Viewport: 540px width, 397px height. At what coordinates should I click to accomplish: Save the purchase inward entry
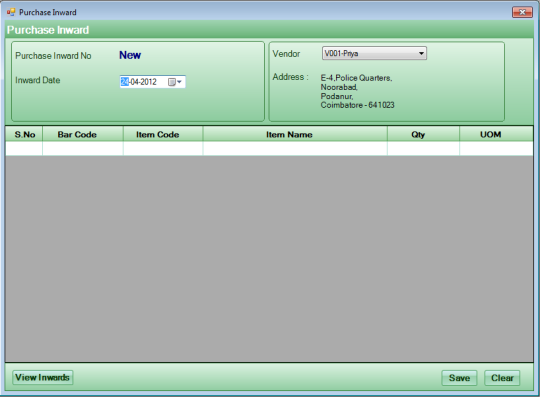coord(459,378)
